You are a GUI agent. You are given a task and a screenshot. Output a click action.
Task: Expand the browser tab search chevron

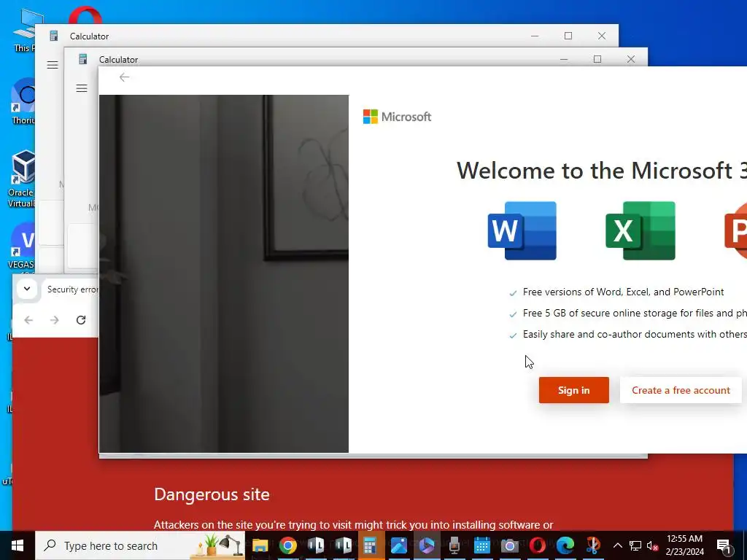coord(27,289)
